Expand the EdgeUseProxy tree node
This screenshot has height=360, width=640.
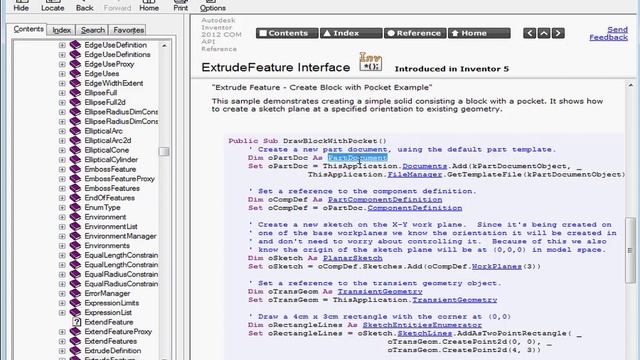click(x=62, y=64)
